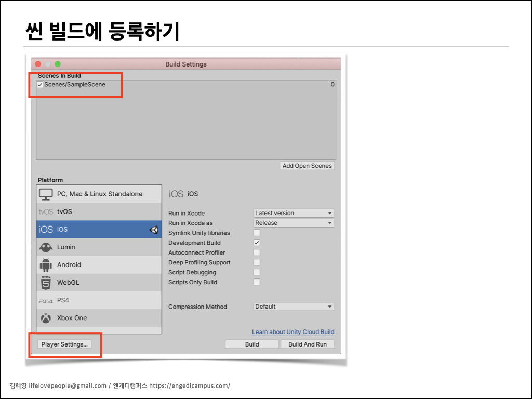Click the tvOS platform icon
532x399 pixels.
click(46, 212)
